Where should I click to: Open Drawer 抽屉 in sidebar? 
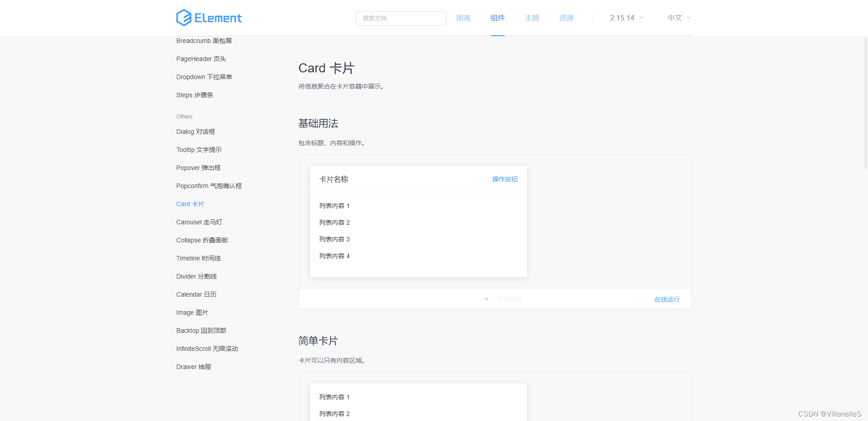click(193, 367)
